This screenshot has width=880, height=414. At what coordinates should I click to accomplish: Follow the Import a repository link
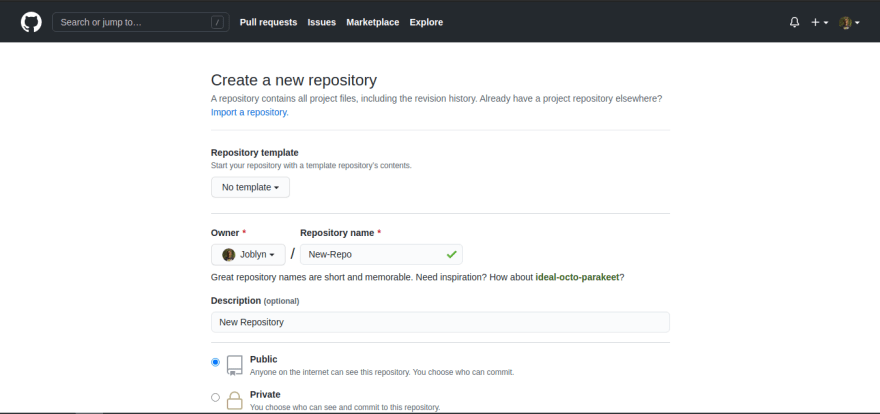[250, 112]
